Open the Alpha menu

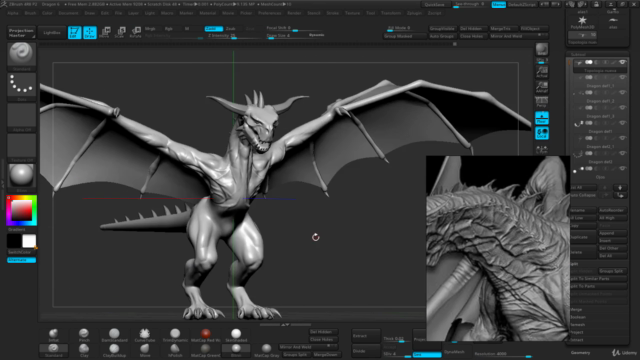click(13, 13)
